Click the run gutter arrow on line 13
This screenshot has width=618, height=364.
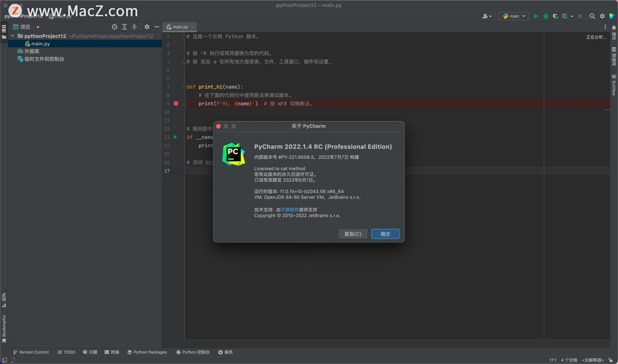[175, 137]
